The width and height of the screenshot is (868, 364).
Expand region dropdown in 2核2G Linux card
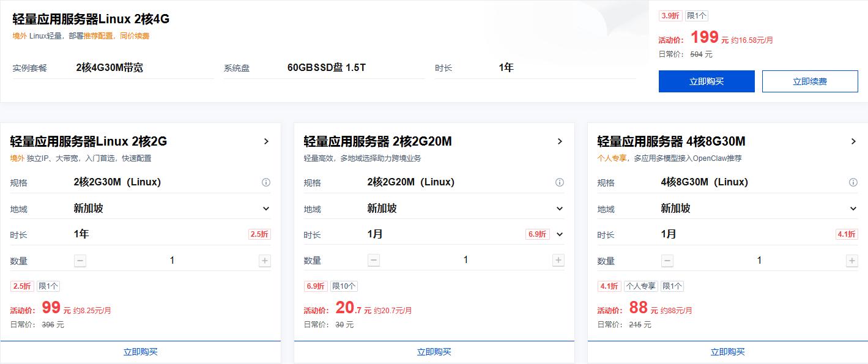tap(266, 209)
